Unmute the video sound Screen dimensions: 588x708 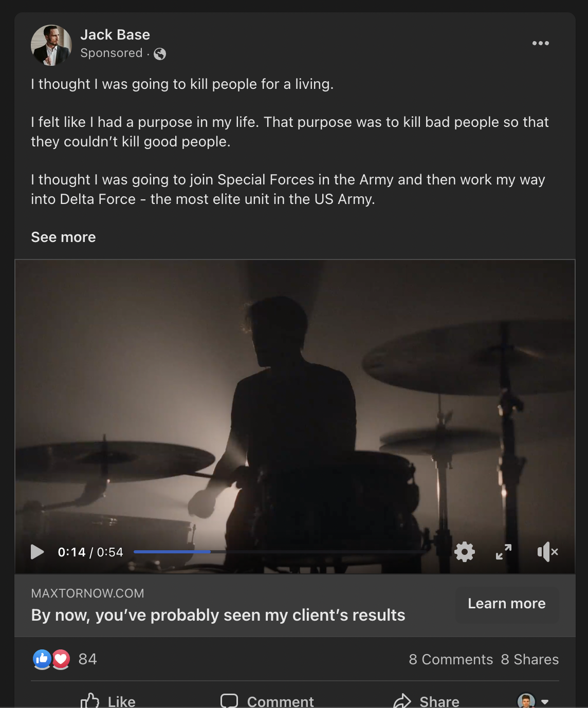click(x=547, y=552)
